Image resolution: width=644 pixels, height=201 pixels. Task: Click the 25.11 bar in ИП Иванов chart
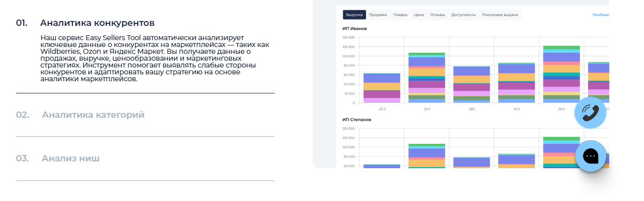click(x=427, y=78)
